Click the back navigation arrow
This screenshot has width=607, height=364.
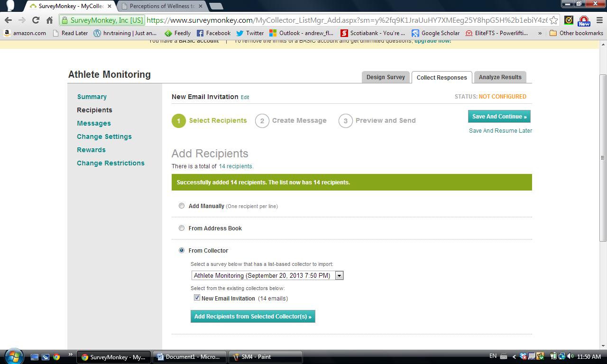pos(8,20)
